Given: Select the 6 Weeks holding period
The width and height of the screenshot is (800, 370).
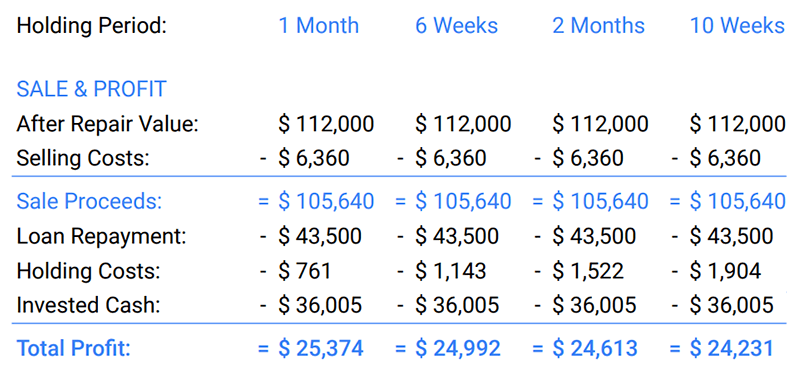Looking at the screenshot, I should 457,26.
